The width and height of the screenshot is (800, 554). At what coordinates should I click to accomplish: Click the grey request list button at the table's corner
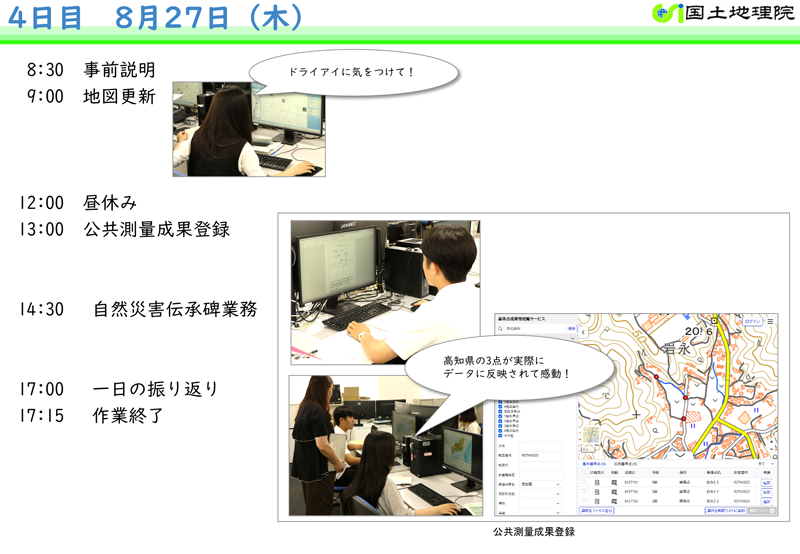[762, 511]
